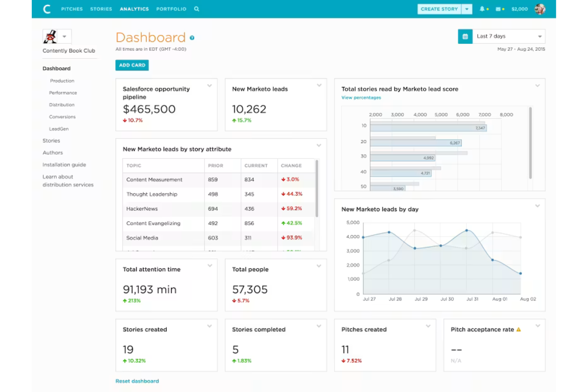Image resolution: width=588 pixels, height=392 pixels.
Task: Click the 91,193 min value
Action: coord(149,290)
